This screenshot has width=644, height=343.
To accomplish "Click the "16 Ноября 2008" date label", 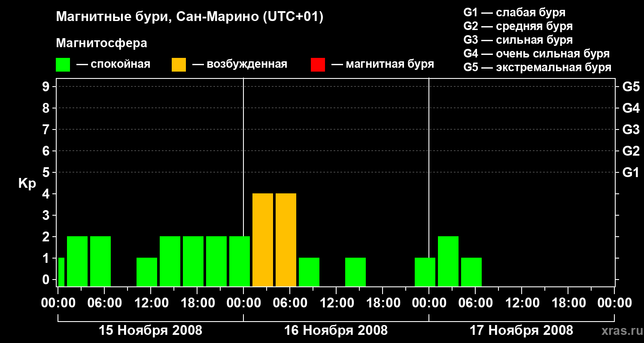I will coord(336,331).
